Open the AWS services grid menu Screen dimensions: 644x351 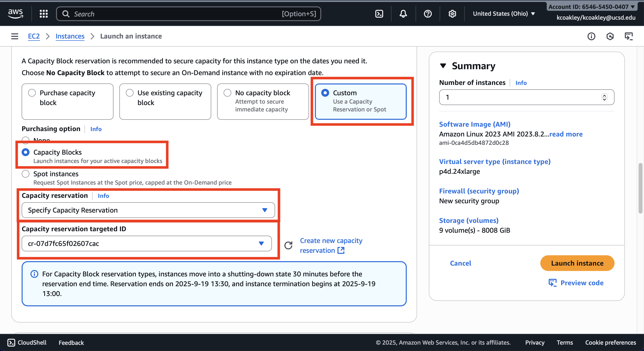[x=43, y=14]
